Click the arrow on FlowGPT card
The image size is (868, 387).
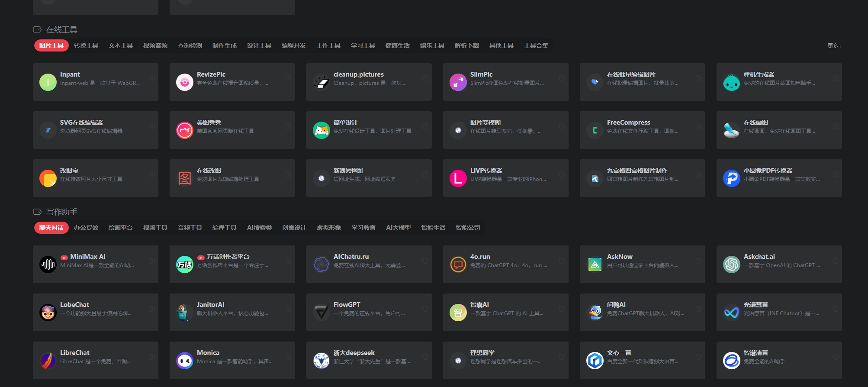[425, 309]
